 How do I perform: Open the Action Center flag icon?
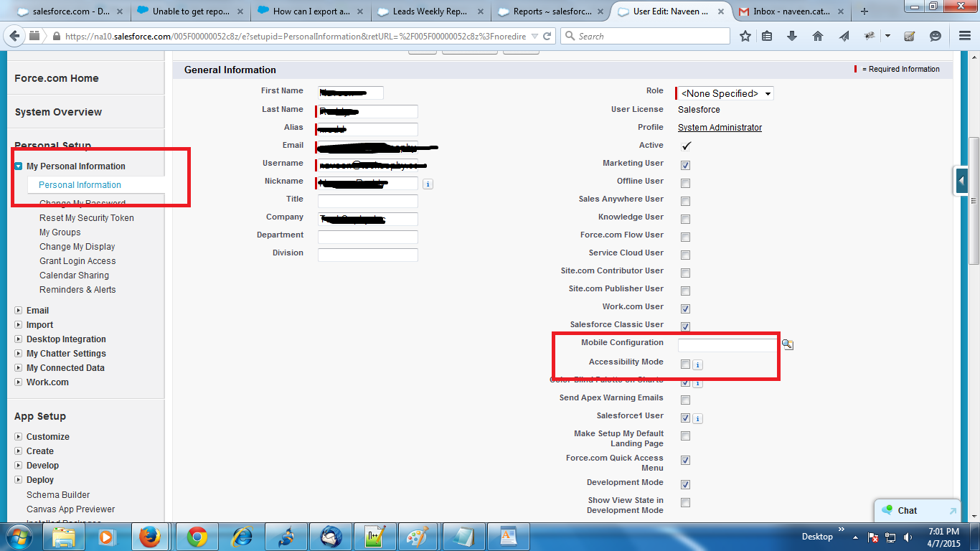pyautogui.click(x=874, y=537)
